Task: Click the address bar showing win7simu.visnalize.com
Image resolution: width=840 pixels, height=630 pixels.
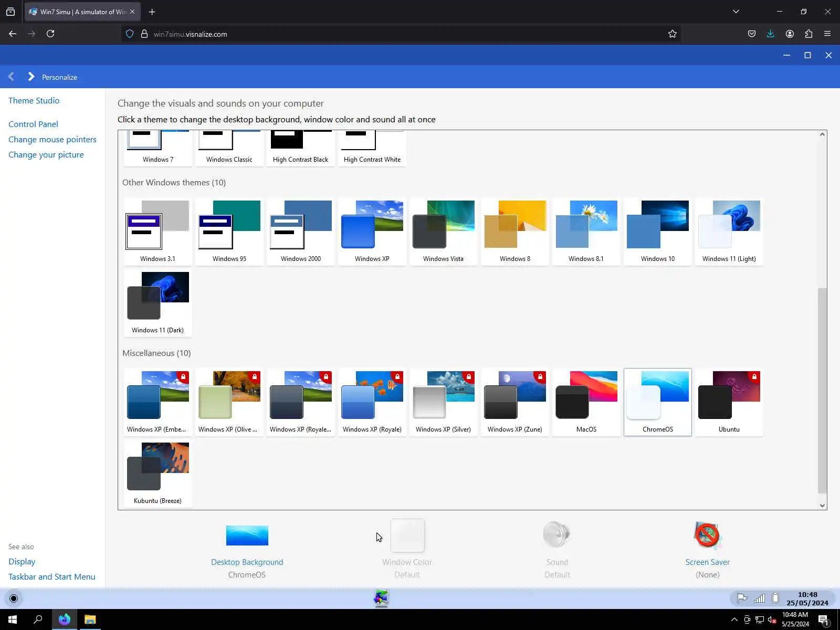Action: pyautogui.click(x=400, y=34)
